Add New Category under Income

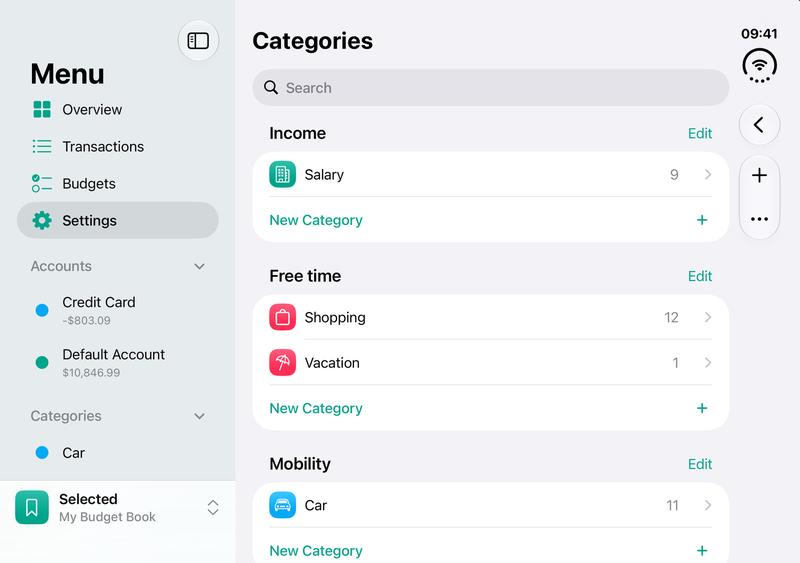490,220
